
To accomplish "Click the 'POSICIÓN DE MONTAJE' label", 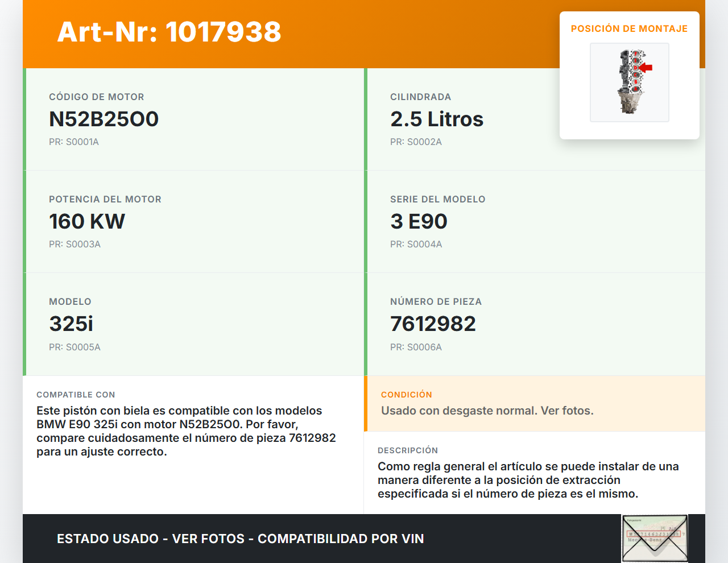I will pyautogui.click(x=629, y=28).
